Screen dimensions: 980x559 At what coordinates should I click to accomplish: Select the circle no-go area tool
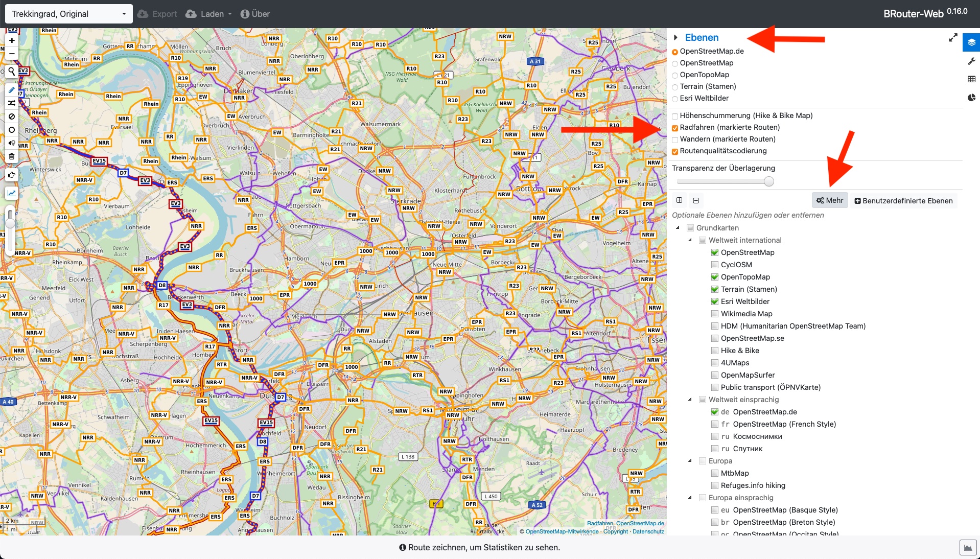(x=12, y=130)
